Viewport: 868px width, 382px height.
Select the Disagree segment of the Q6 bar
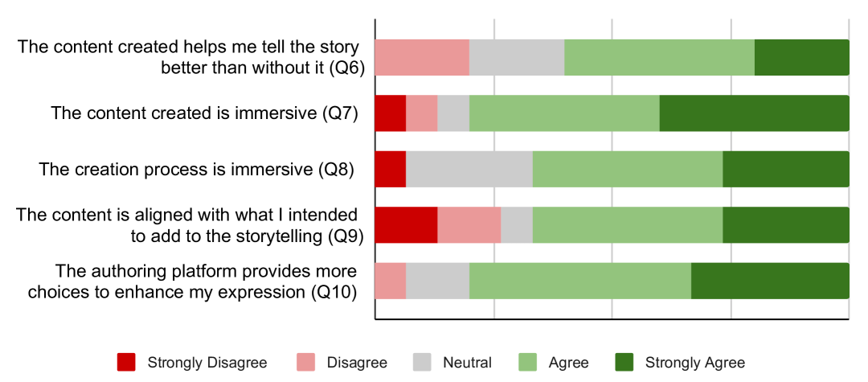tap(422, 57)
